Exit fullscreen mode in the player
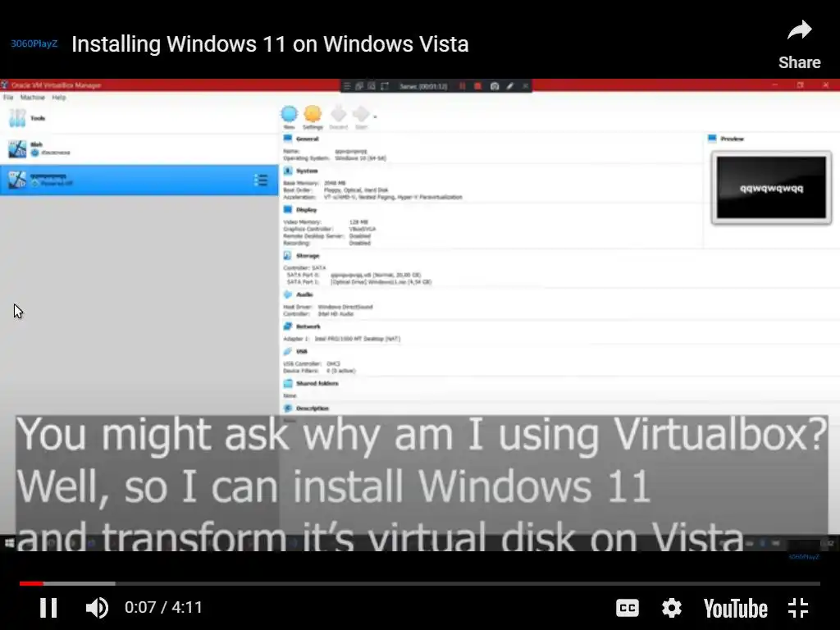Image resolution: width=840 pixels, height=630 pixels. [x=798, y=608]
